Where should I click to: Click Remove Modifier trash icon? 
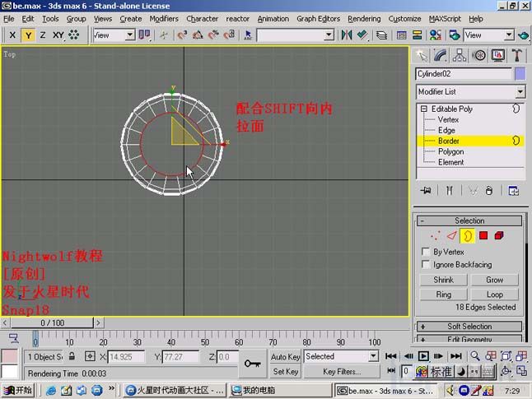[489, 191]
